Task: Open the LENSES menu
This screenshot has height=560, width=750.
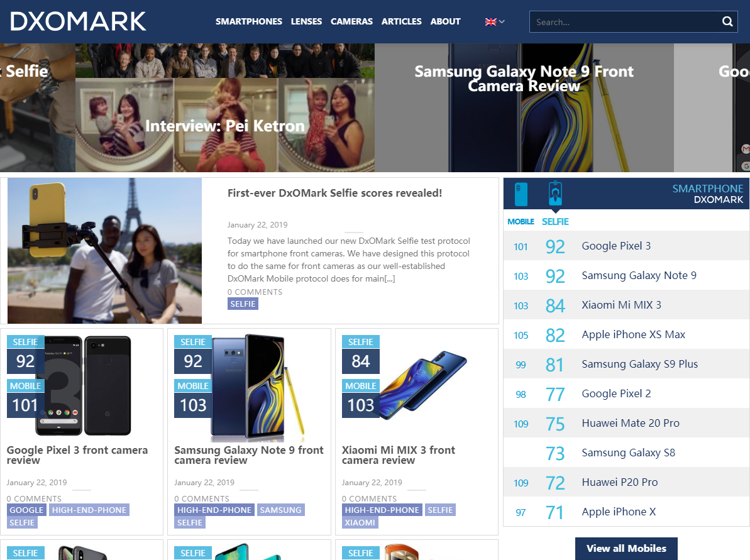Action: [306, 21]
